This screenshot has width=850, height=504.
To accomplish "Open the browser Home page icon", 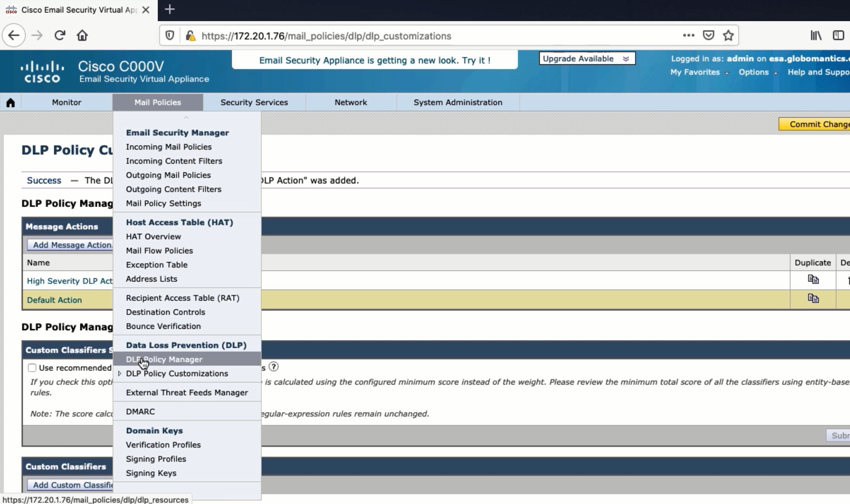I will (82, 36).
